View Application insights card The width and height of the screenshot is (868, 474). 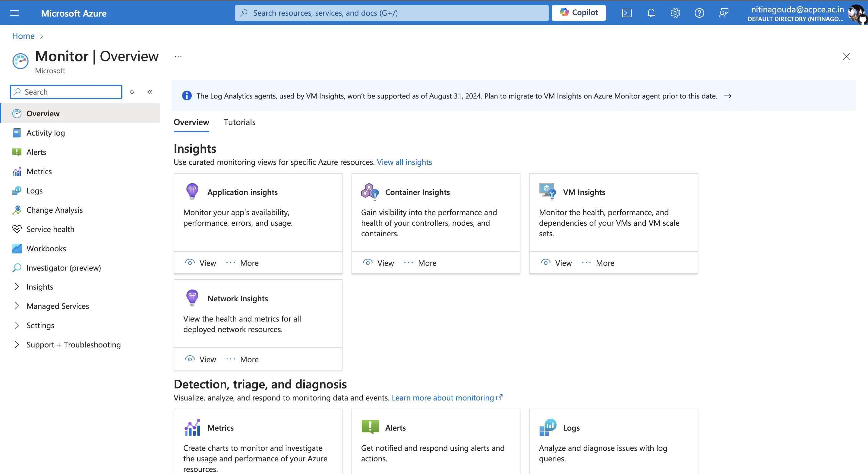(201, 263)
